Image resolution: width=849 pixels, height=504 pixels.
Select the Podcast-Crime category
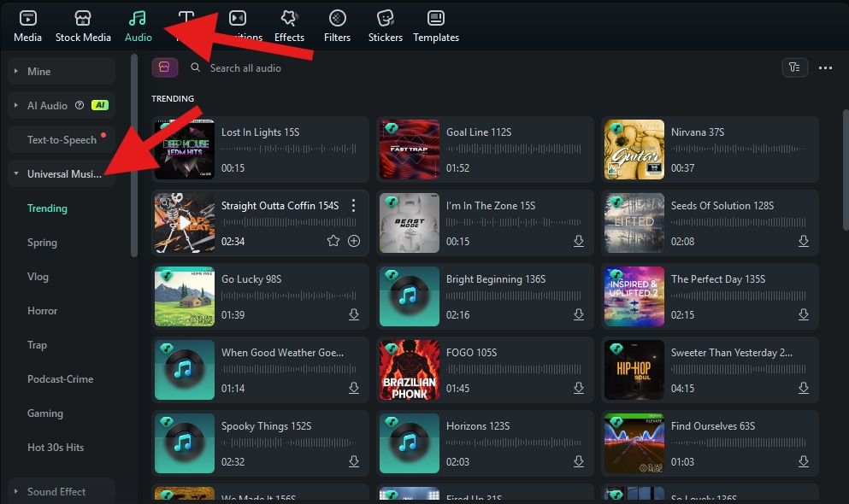tap(60, 379)
